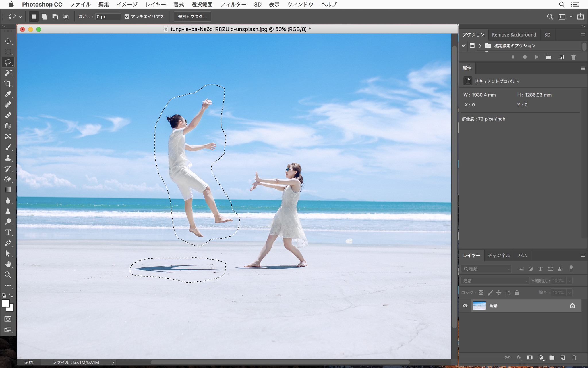Click the 選択とマスク button

192,17
